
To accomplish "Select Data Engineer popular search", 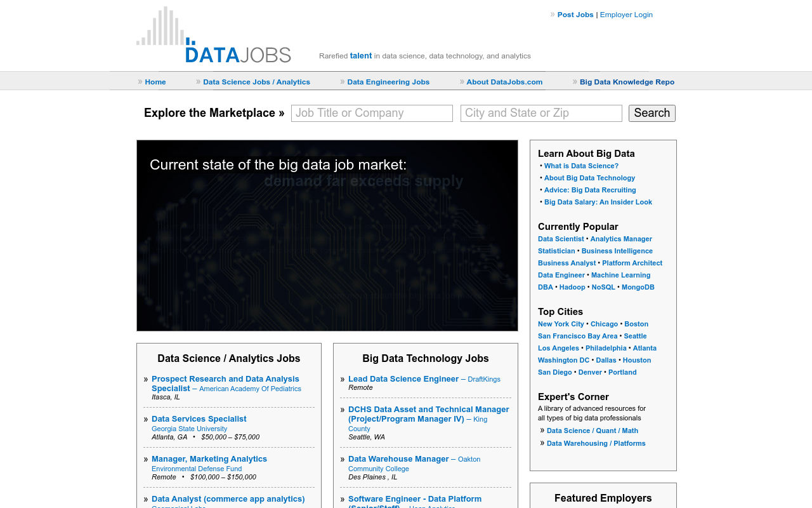I will (x=561, y=276).
